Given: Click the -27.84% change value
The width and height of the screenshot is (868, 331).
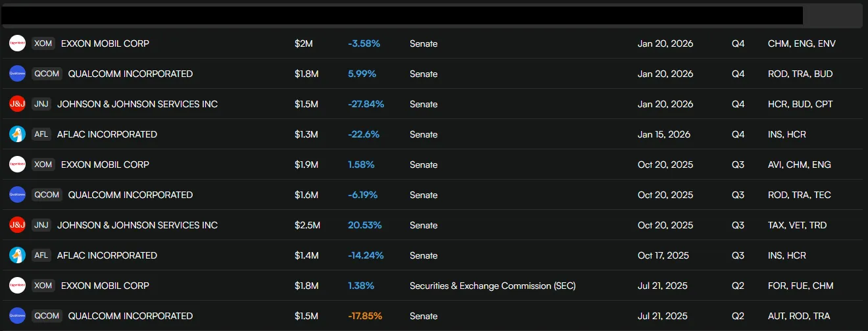Looking at the screenshot, I should pos(366,104).
